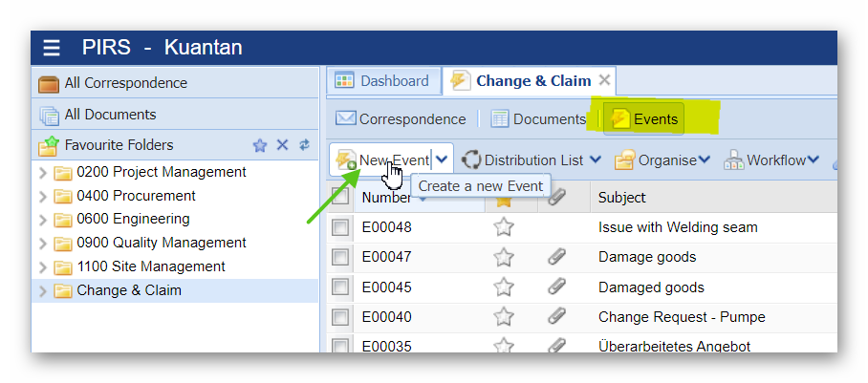868x383 pixels.
Task: Open the hamburger menu in PIRS header
Action: coord(52,48)
